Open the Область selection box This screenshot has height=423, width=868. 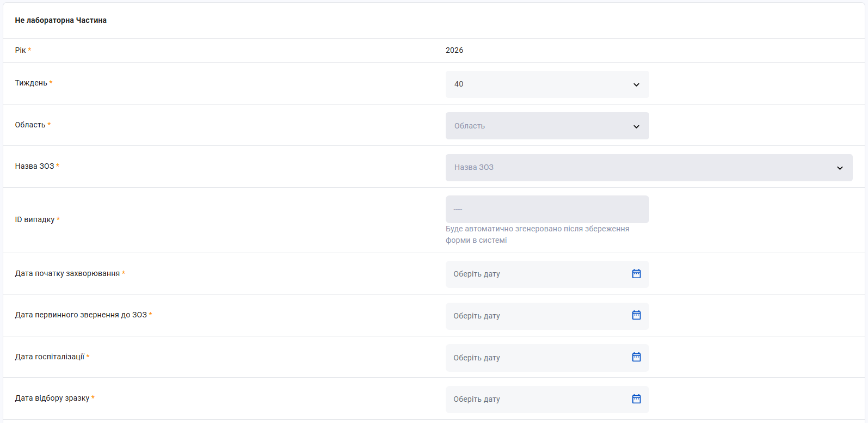(x=547, y=126)
